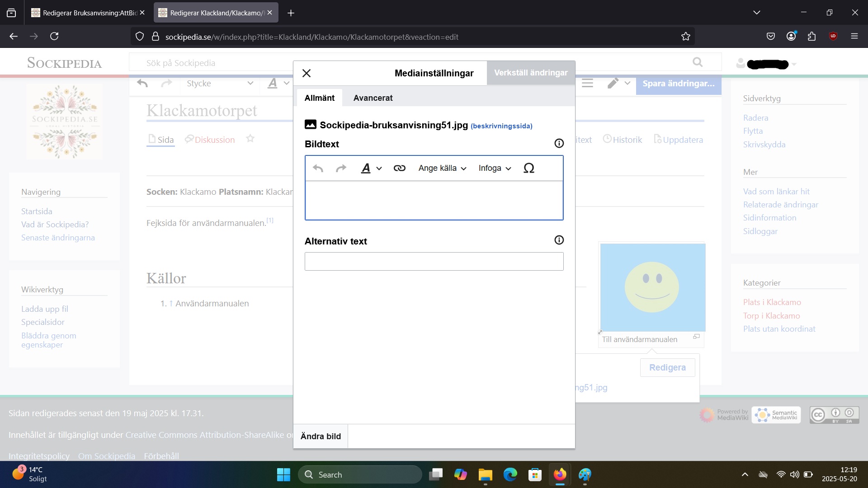Screen dimensions: 868x488
Task: Bookmark the page with the star icon
Action: 685,37
